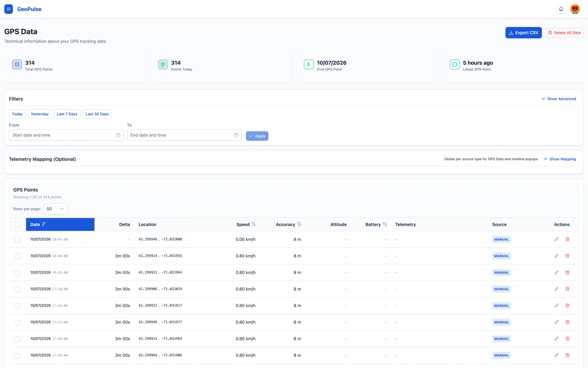Apply the date filters
Screen dimensions: 588x368
[257, 136]
